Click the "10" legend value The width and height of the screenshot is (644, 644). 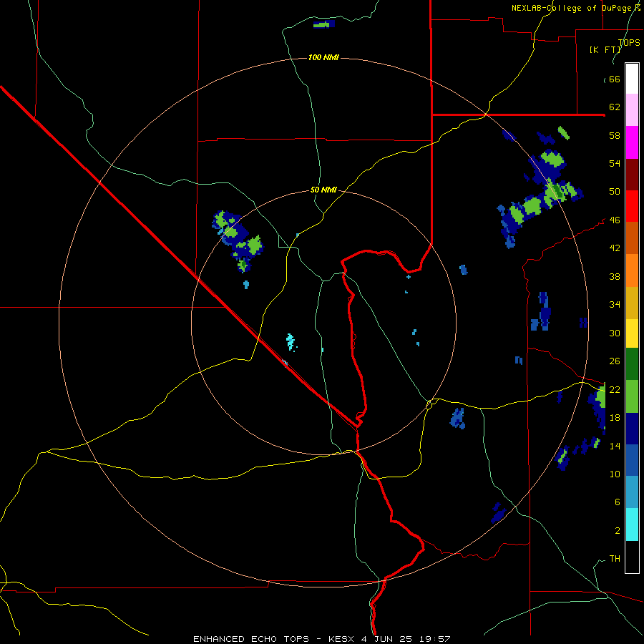click(615, 474)
